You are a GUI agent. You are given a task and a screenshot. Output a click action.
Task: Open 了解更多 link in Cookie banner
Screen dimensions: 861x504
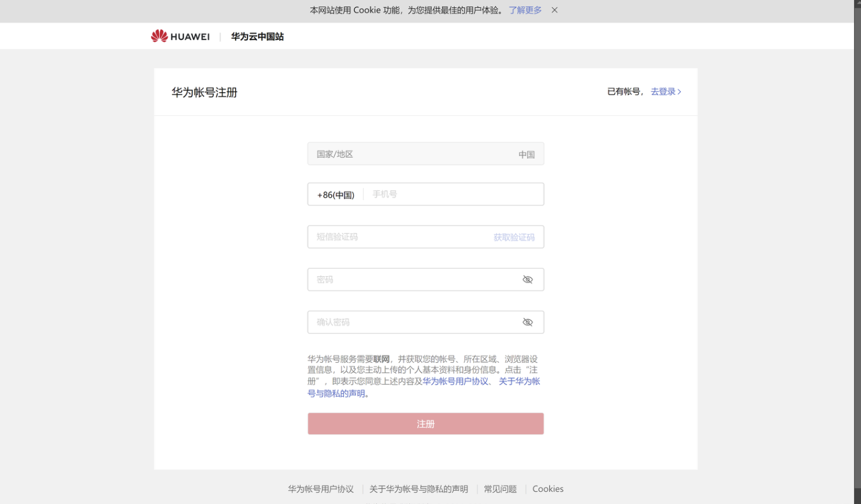(x=525, y=10)
